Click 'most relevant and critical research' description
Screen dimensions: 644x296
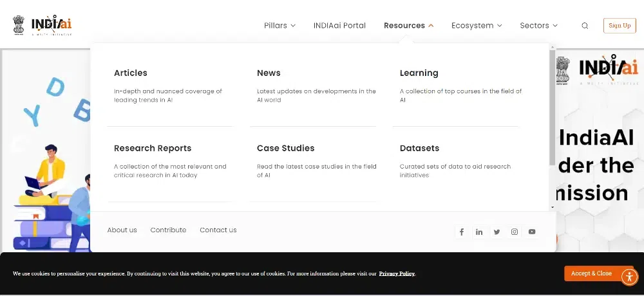(x=170, y=171)
